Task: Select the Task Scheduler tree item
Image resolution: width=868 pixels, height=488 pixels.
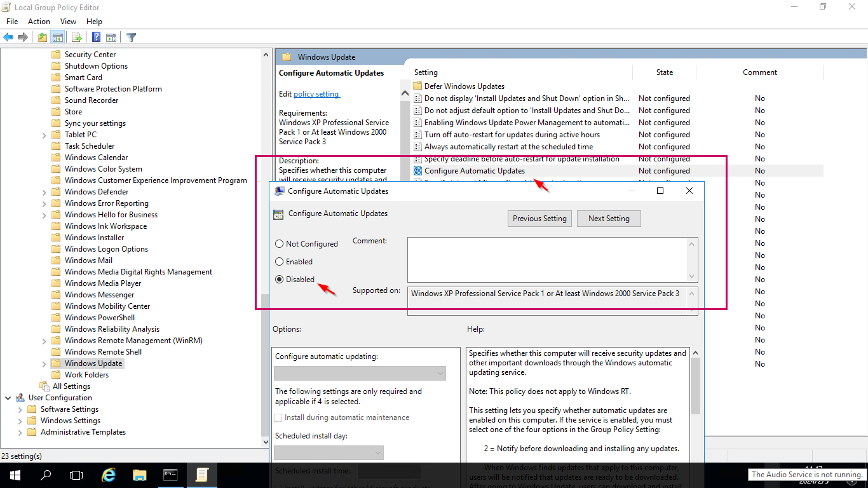Action: click(x=90, y=146)
